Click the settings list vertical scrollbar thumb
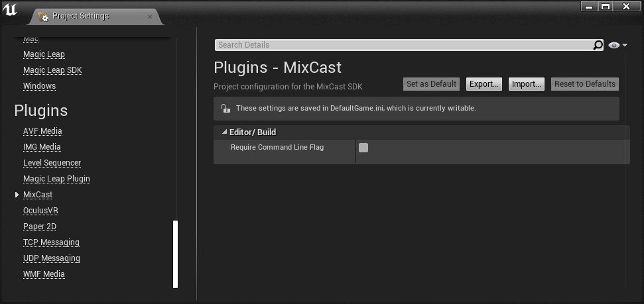Image resolution: width=644 pixels, height=304 pixels. [x=175, y=254]
